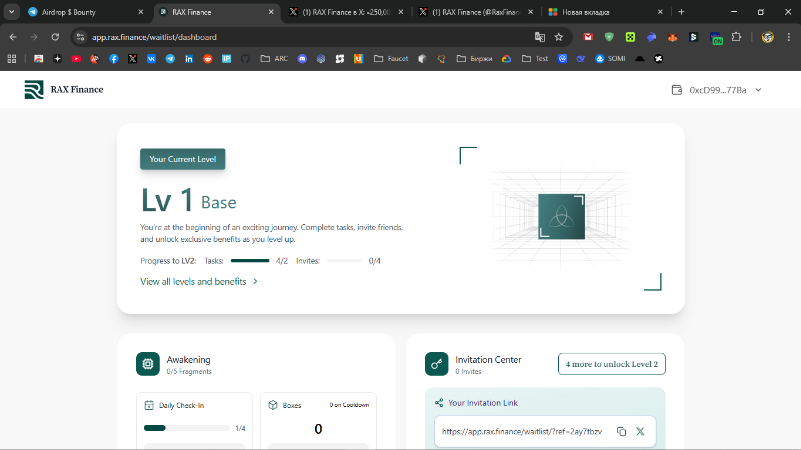Screen dimensions: 801x450
Task: Open the LinkedIn bookmark
Action: click(x=189, y=59)
